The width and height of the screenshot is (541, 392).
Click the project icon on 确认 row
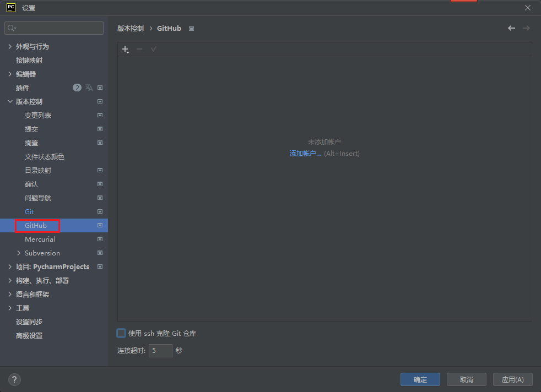100,184
